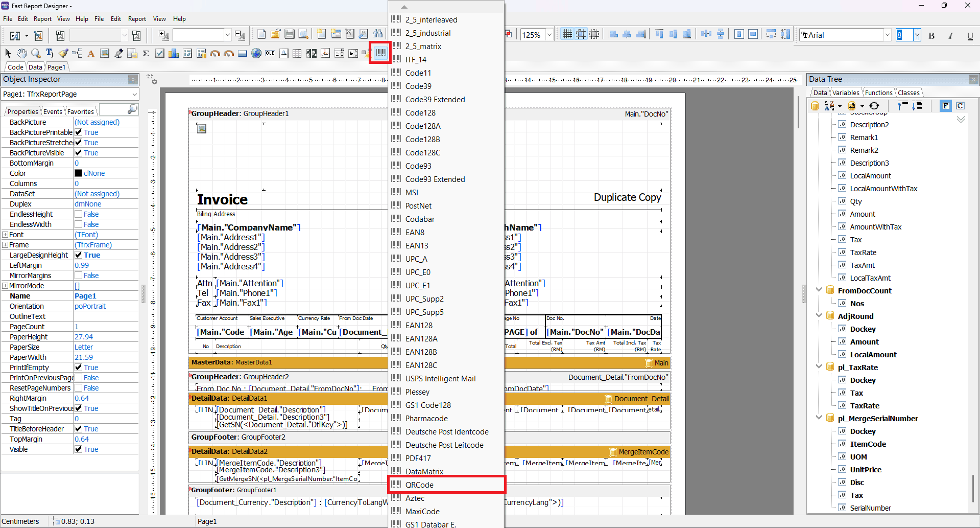The image size is (980, 528).
Task: Click the Color clNone black swatch
Action: 78,173
